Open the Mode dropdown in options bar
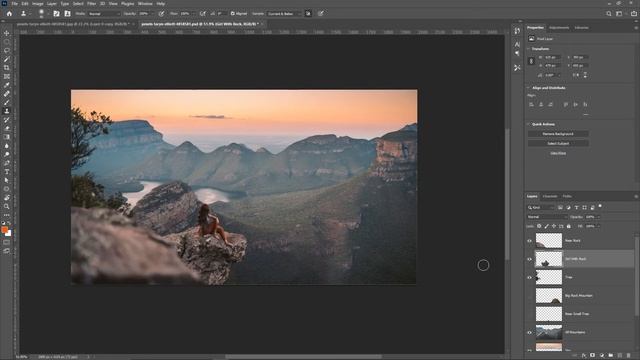The width and height of the screenshot is (640, 360). point(104,13)
